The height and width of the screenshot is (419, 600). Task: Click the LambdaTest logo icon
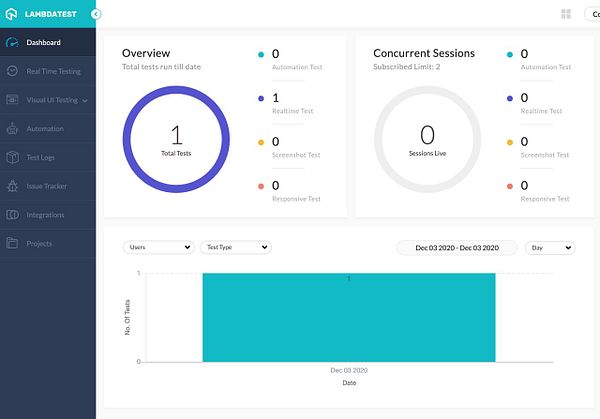point(11,14)
